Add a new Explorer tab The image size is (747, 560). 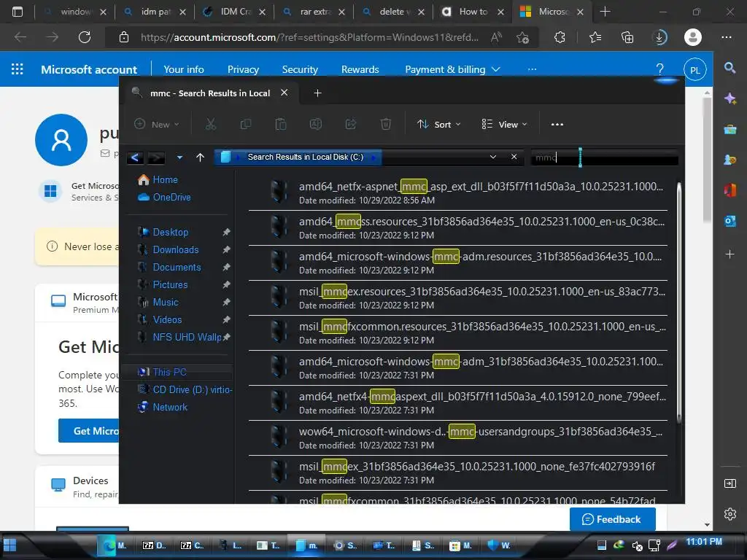coord(317,93)
